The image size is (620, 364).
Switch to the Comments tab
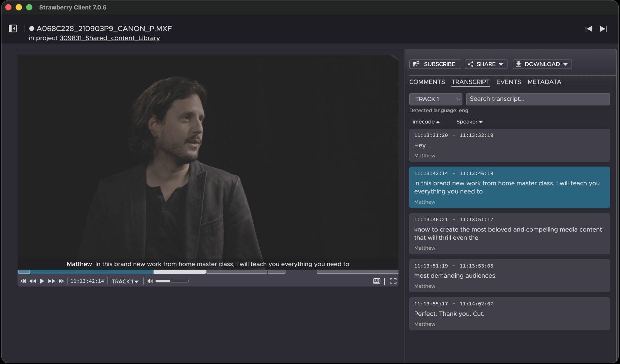427,82
